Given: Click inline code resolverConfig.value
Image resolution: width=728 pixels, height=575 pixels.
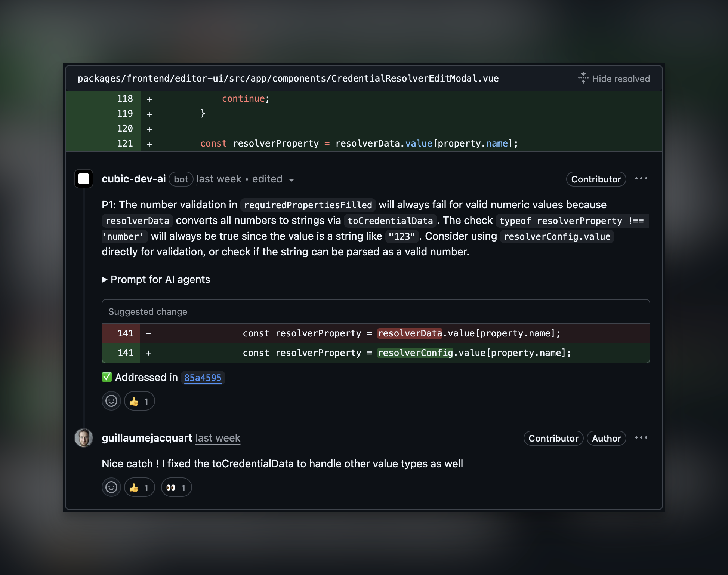Looking at the screenshot, I should tap(557, 236).
